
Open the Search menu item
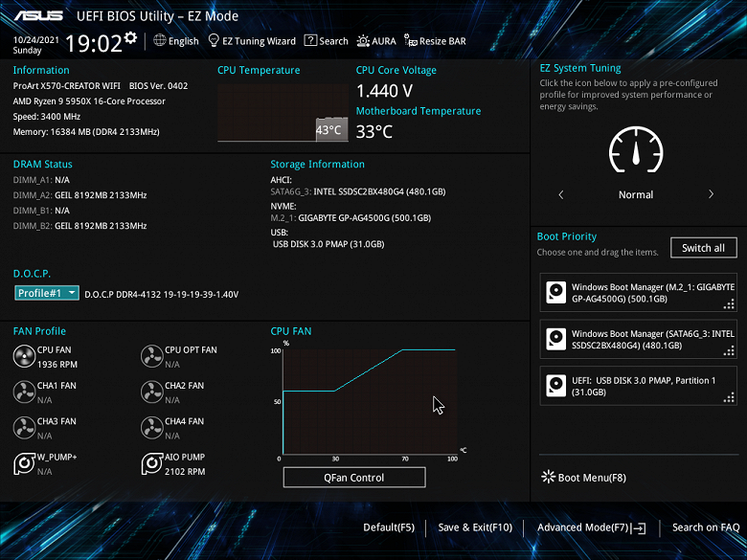327,41
